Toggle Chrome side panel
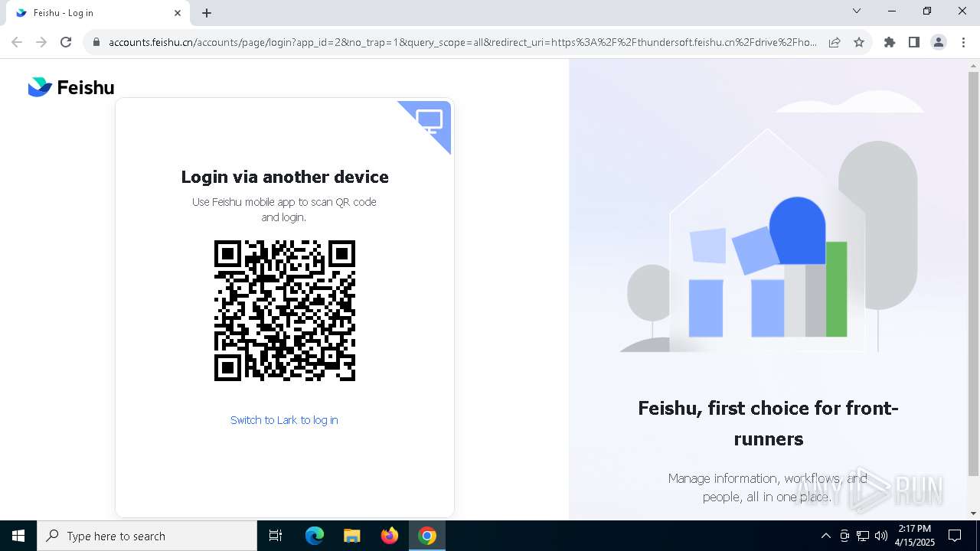The height and width of the screenshot is (551, 980). click(x=914, y=42)
